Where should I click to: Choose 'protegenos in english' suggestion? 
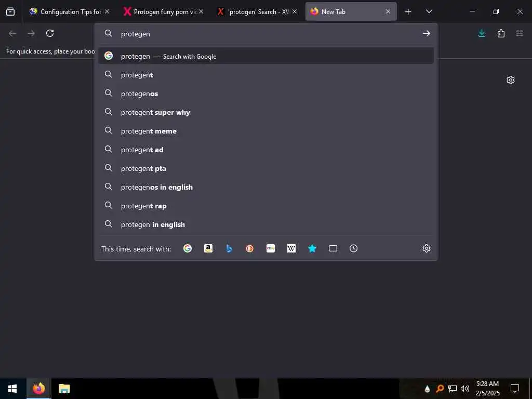(265, 187)
